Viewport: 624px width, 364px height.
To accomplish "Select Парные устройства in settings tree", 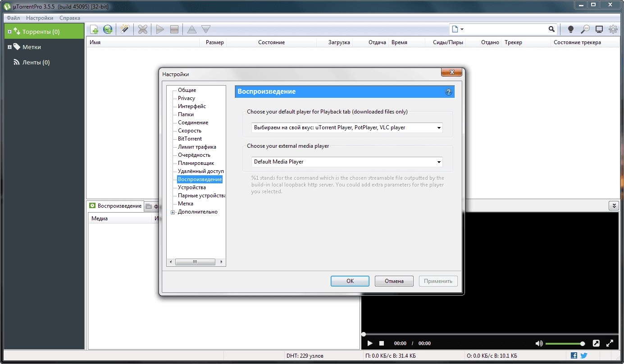I will click(201, 196).
